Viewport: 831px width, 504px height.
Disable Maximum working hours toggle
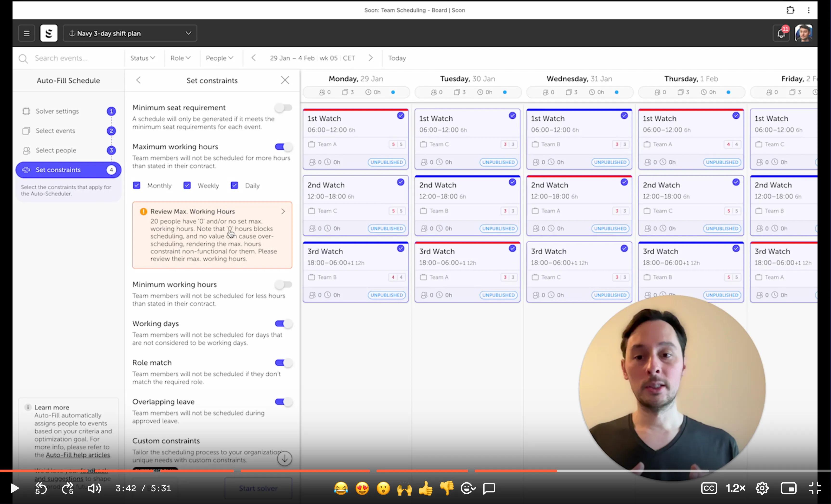(283, 147)
